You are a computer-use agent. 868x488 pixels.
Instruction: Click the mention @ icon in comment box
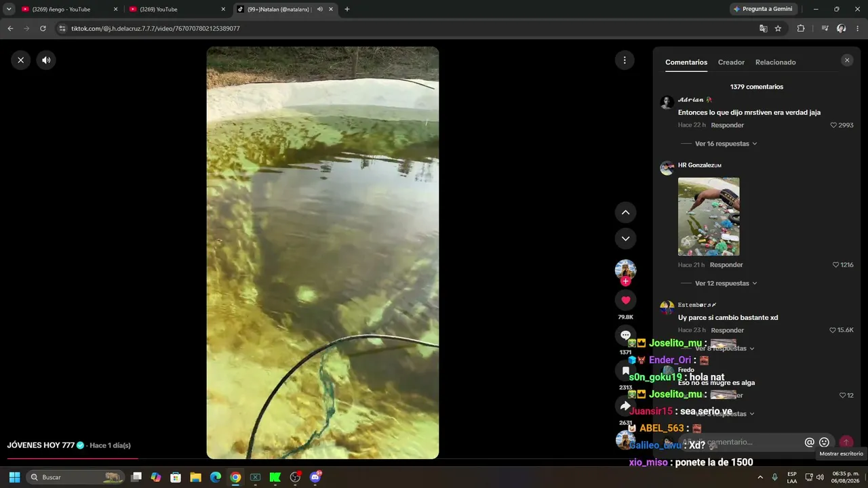tap(809, 443)
